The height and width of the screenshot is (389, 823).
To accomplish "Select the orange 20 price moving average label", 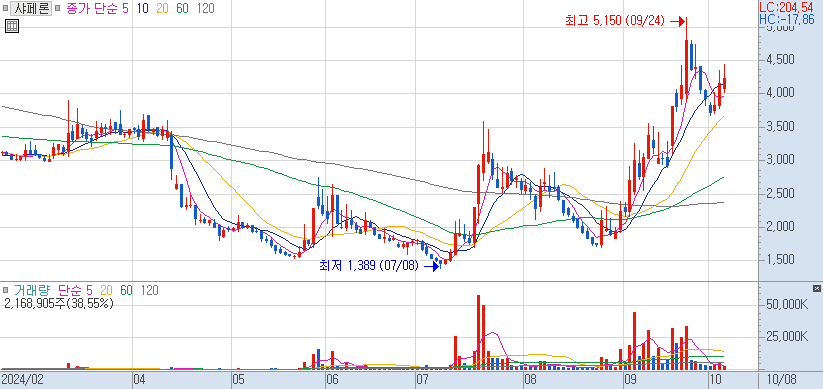I will (162, 9).
